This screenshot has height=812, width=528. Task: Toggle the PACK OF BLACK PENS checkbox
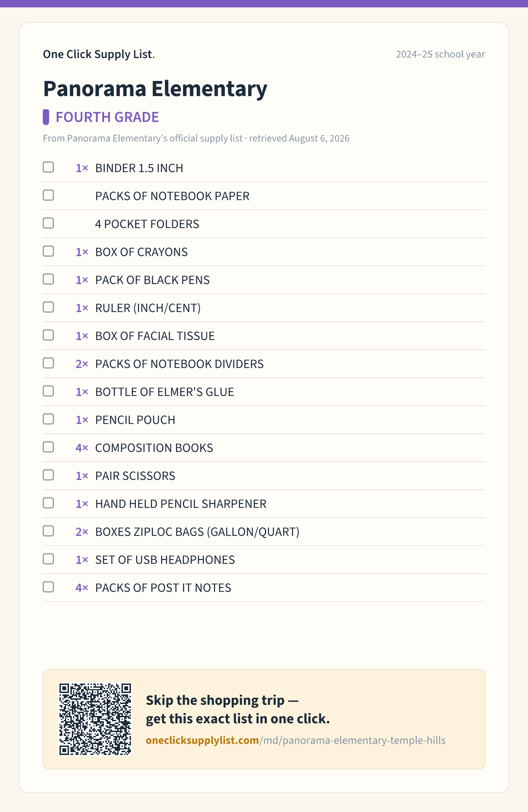[48, 279]
